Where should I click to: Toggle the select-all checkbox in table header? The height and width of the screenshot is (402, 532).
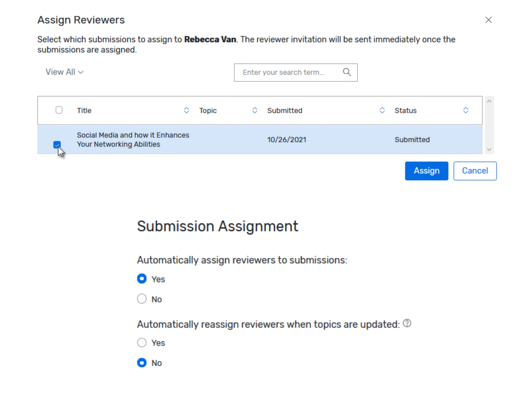59,110
